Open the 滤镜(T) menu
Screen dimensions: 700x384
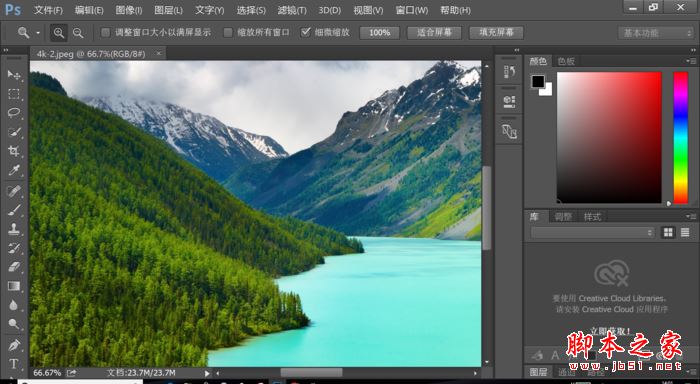(x=292, y=10)
